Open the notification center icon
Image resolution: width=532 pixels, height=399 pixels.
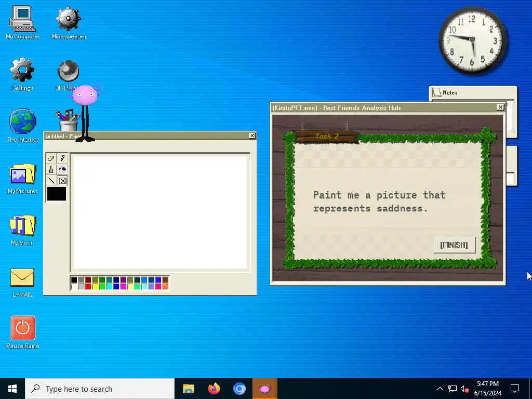[515, 389]
